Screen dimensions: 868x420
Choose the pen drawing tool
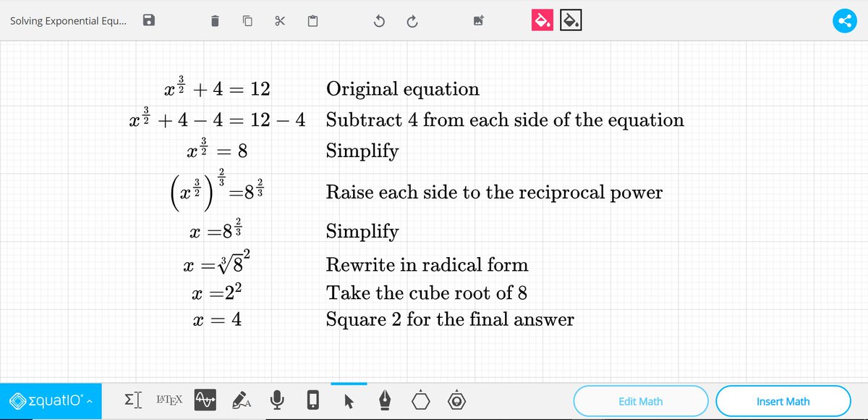tap(385, 399)
